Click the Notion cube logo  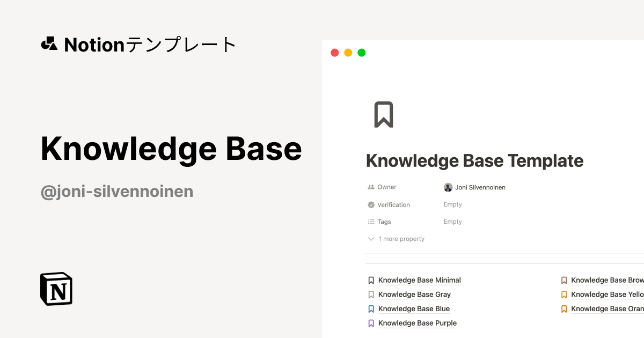[x=56, y=289]
